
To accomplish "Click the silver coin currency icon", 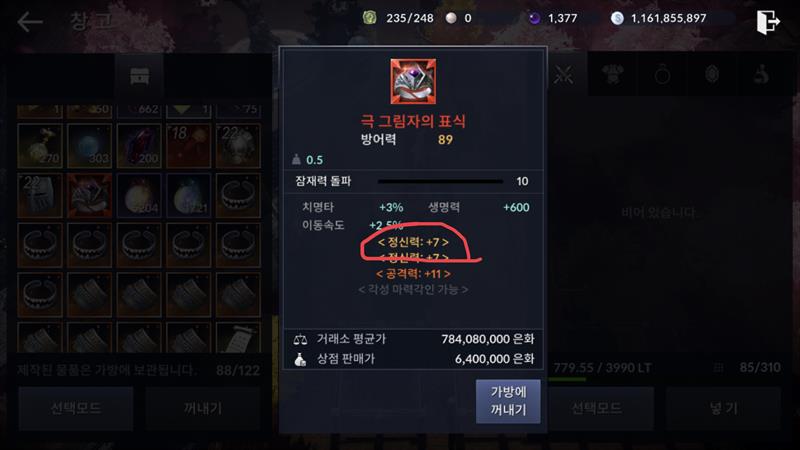I will [x=617, y=18].
